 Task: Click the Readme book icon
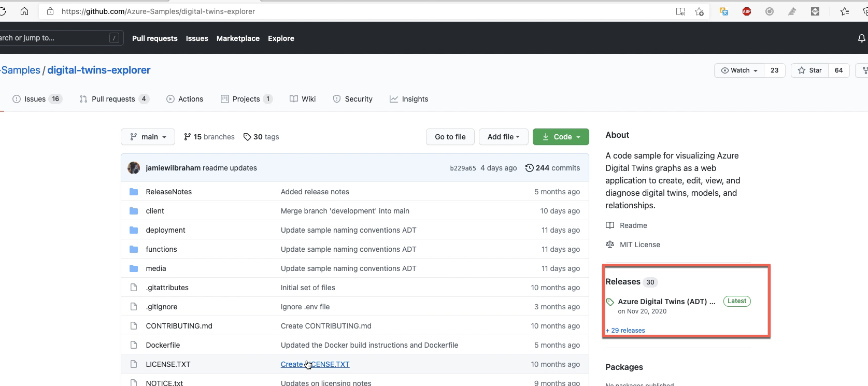click(610, 225)
